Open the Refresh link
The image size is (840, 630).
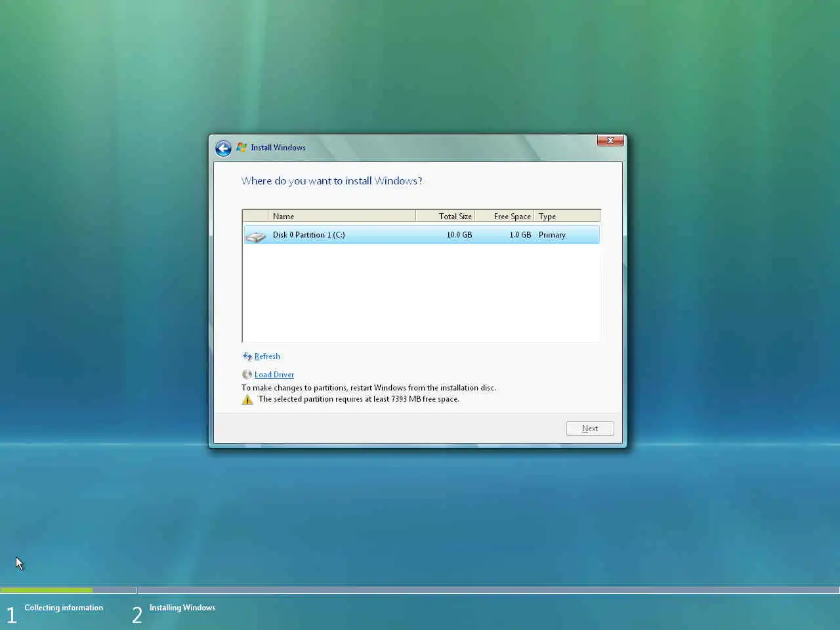(x=267, y=356)
